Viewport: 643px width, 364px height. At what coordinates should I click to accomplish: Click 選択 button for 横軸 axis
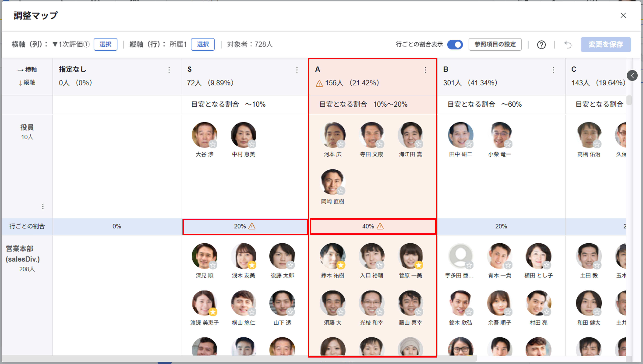pos(105,45)
